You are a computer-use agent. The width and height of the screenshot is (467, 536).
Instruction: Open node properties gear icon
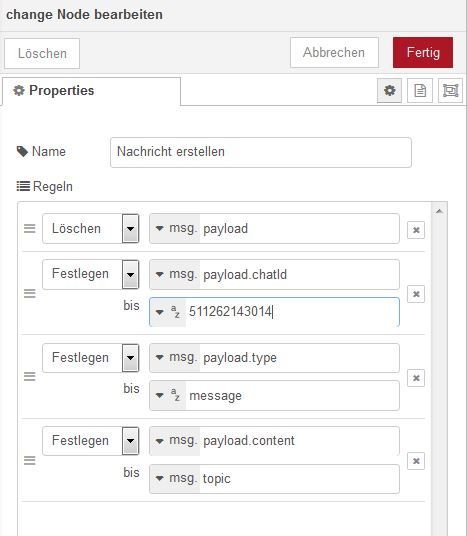389,91
